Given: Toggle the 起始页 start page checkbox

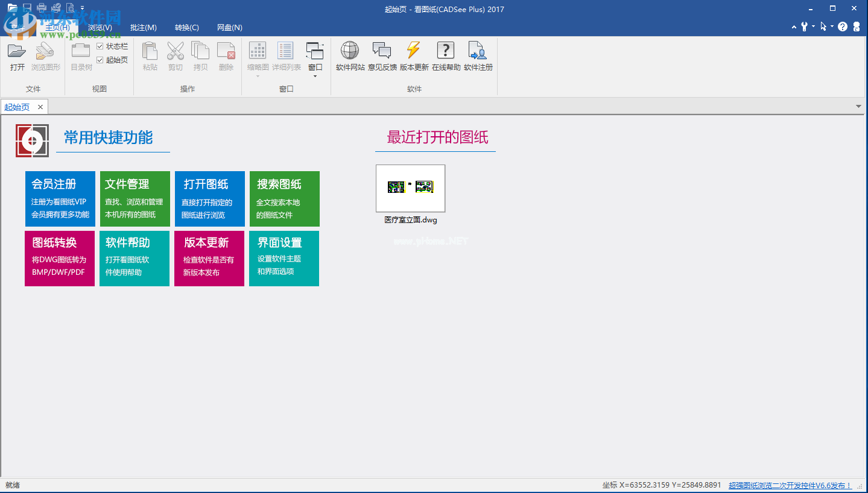Looking at the screenshot, I should click(x=100, y=60).
